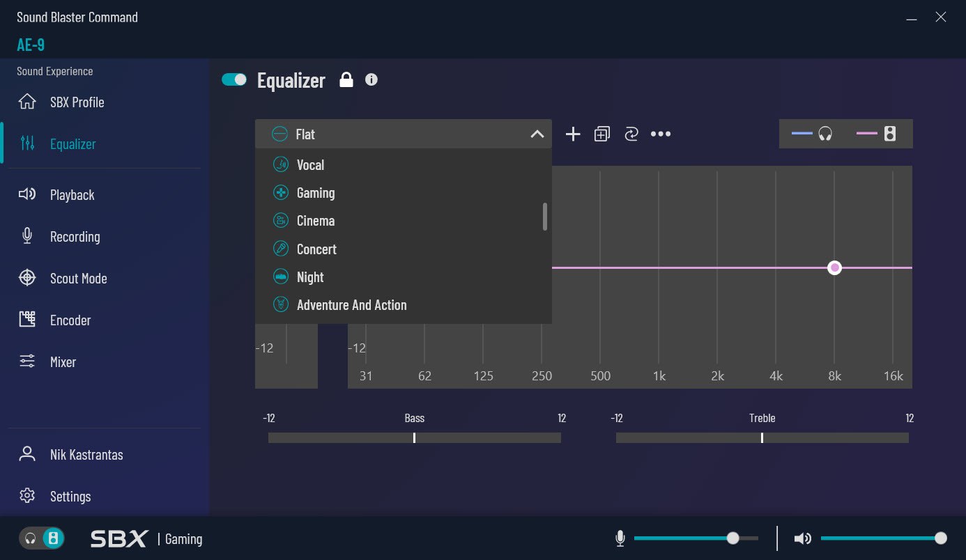Click the Scout Mode crosshair icon

tap(27, 278)
